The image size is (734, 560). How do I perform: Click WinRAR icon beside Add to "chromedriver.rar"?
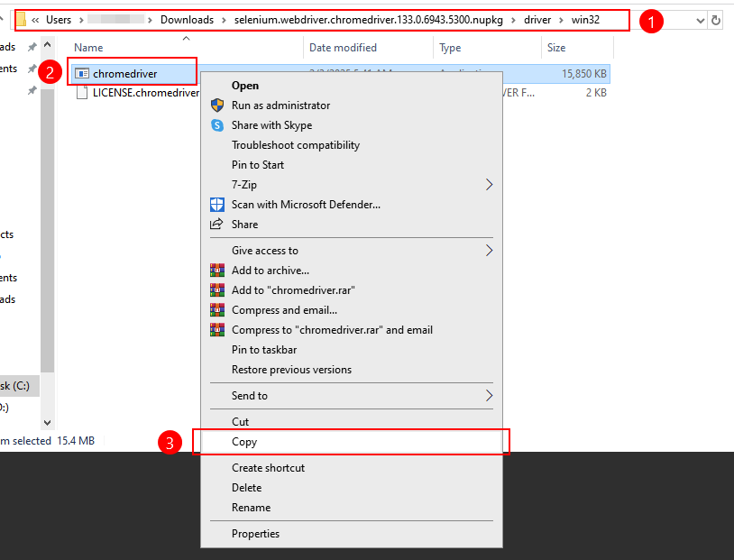(217, 290)
